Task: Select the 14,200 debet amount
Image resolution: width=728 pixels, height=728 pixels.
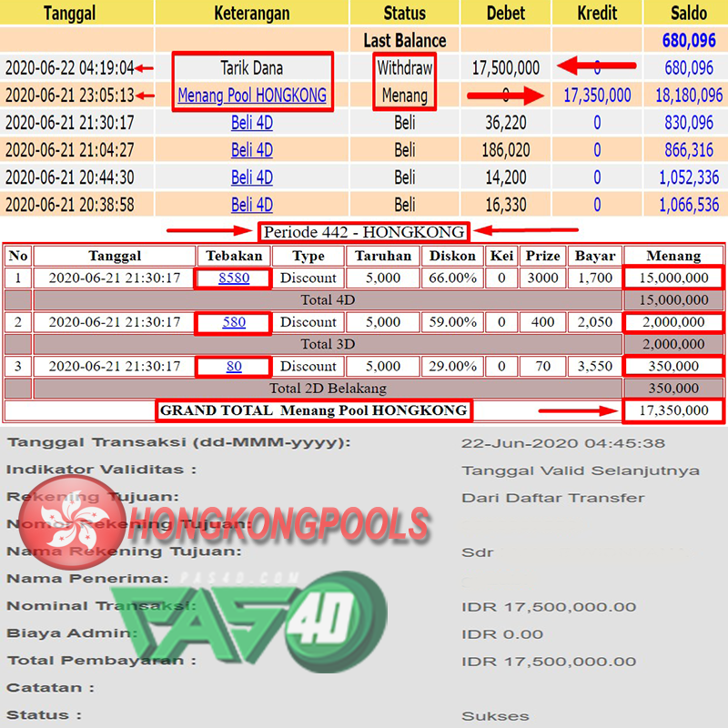Action: pyautogui.click(x=506, y=177)
